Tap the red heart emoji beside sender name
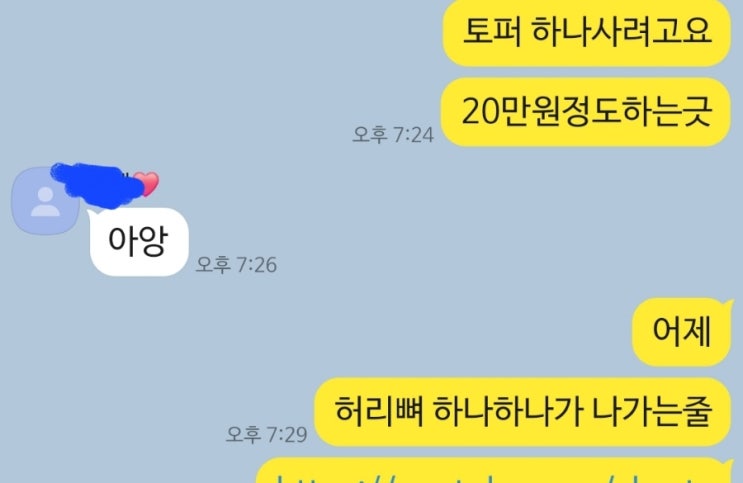Viewport: 743px width, 483px height. click(x=147, y=184)
